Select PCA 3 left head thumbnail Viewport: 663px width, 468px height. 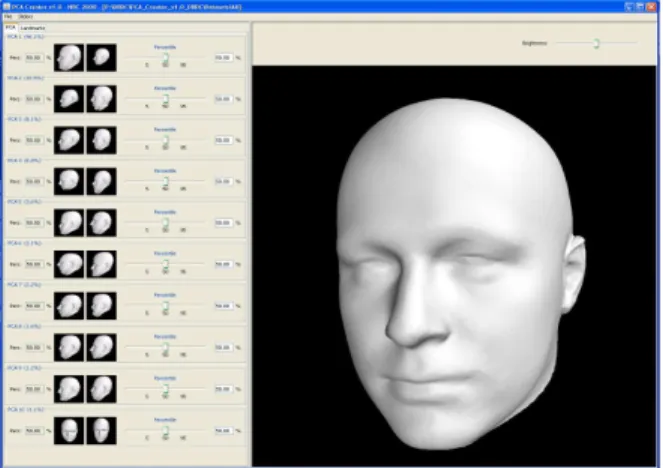69,140
